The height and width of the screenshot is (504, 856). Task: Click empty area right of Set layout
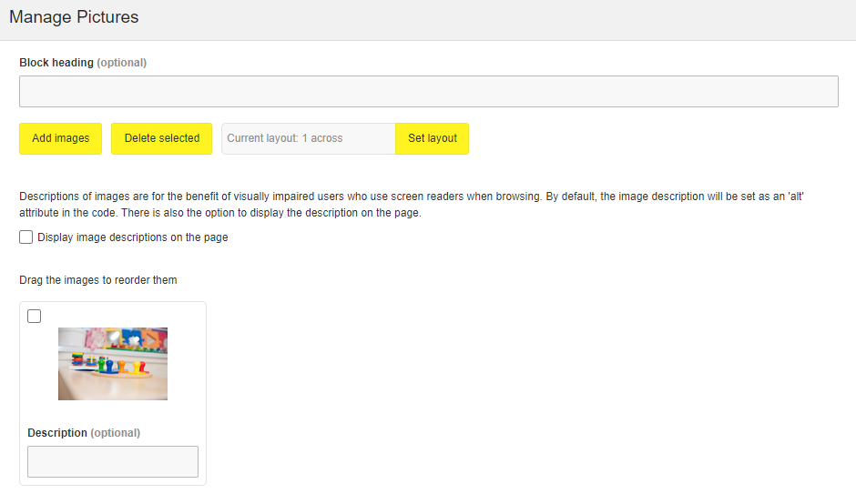click(x=656, y=138)
